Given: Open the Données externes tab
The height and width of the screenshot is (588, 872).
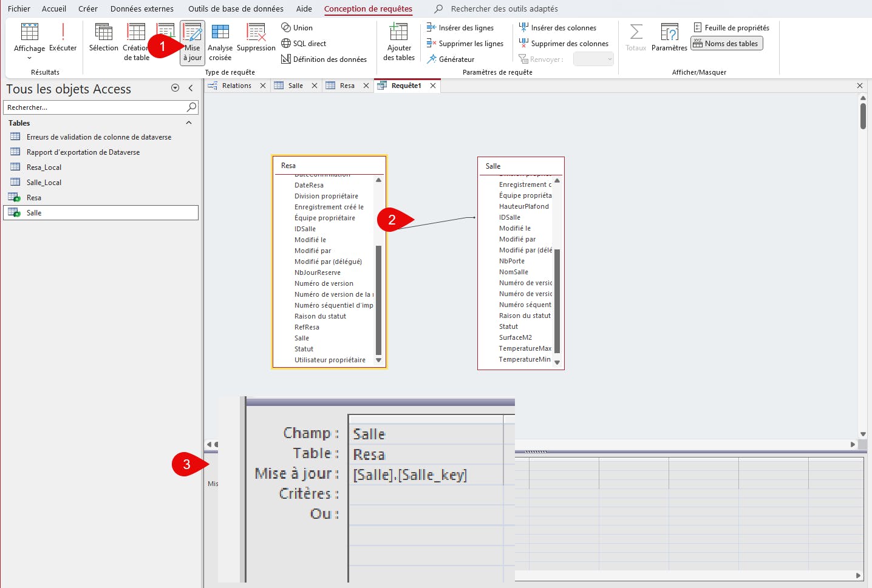Looking at the screenshot, I should (x=142, y=8).
